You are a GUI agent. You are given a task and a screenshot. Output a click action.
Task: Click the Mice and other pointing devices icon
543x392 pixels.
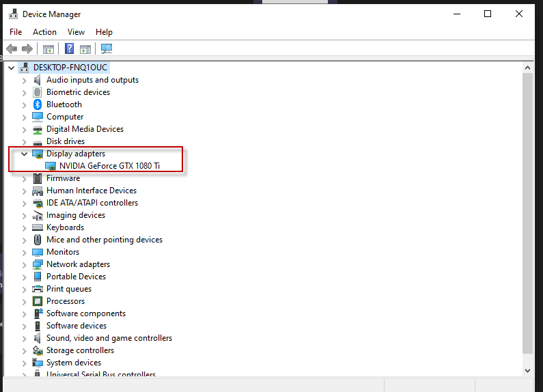click(x=38, y=240)
